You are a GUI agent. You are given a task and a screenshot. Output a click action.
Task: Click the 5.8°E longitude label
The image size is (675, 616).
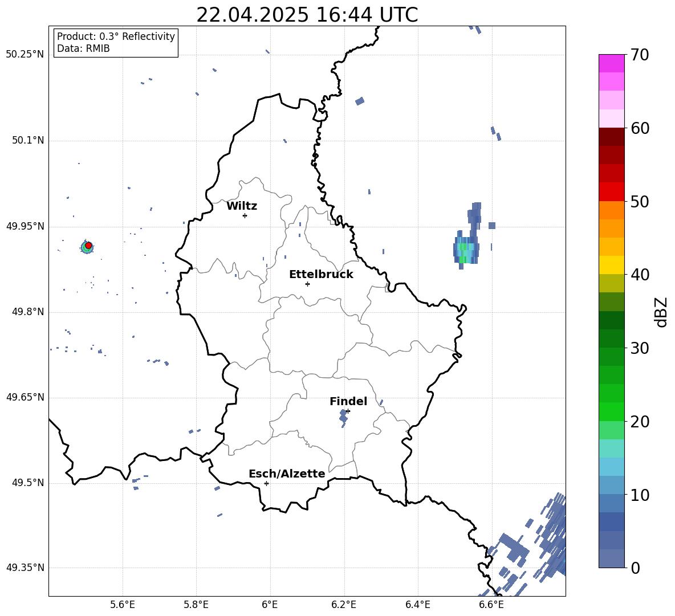tap(196, 605)
